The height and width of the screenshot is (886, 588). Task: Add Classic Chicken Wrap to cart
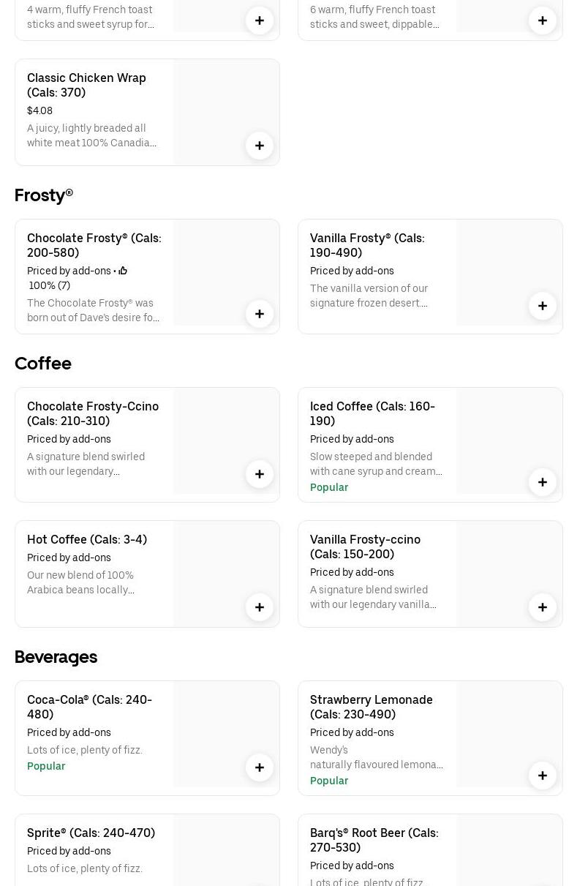click(260, 146)
